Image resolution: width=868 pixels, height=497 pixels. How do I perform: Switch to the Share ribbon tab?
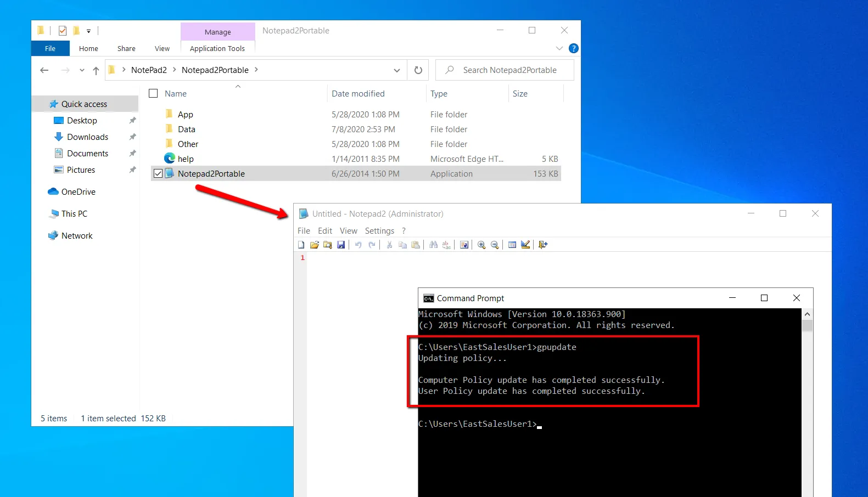pyautogui.click(x=126, y=49)
